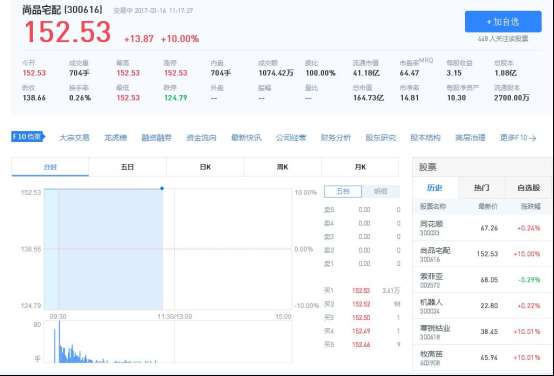
Task: Switch to the 周K chart tab
Action: 283,167
